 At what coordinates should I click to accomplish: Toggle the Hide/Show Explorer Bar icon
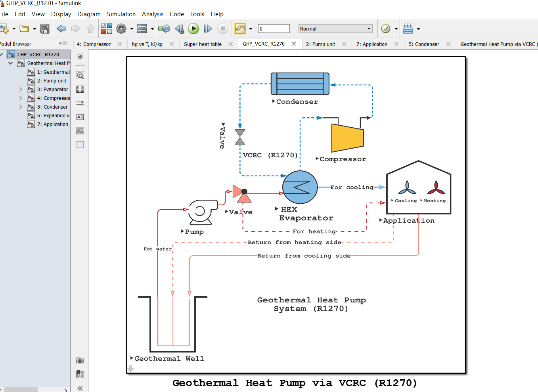coord(80,56)
